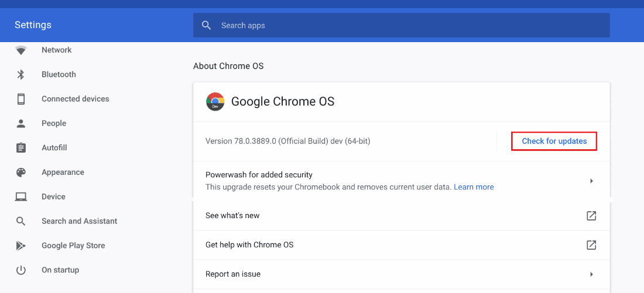The height and width of the screenshot is (293, 644).
Task: Click external link icon beside See what's new
Action: [591, 216]
